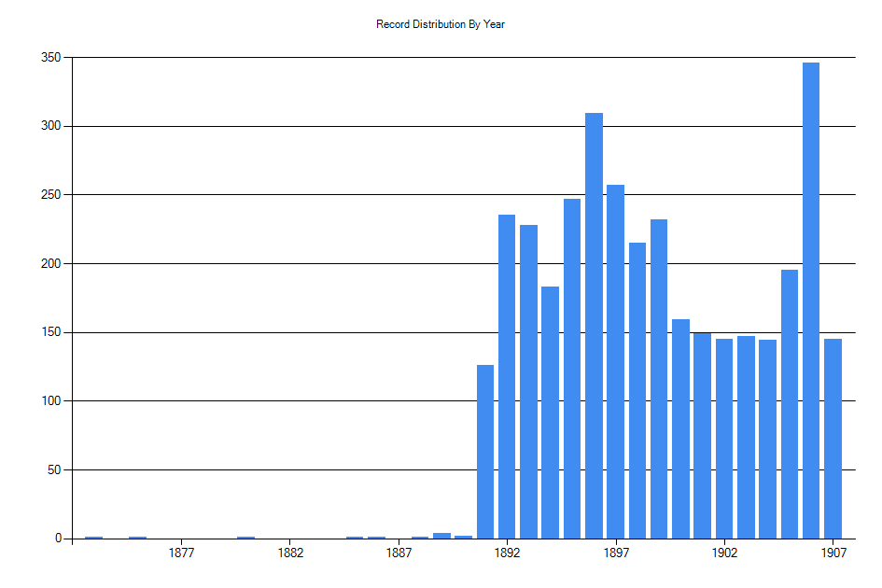Click the bar for year 1895
The width and height of the screenshot is (882, 588).
pyautogui.click(x=572, y=369)
